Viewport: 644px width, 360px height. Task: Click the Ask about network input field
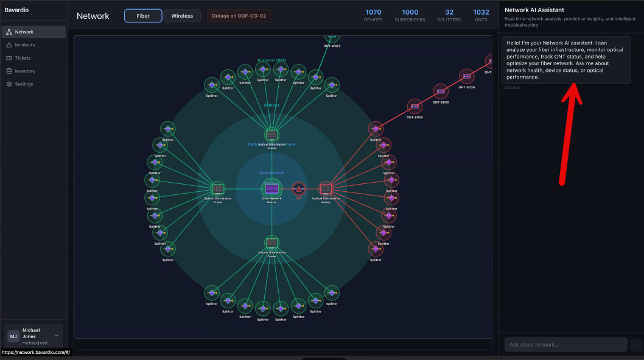coord(565,345)
